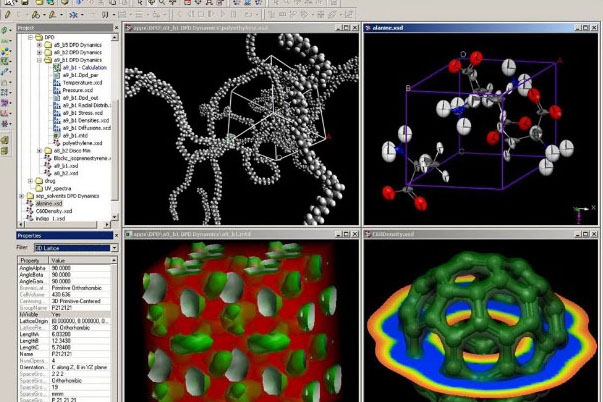
Task: Click the Temperature.xcd chart file icon
Action: coord(57,82)
